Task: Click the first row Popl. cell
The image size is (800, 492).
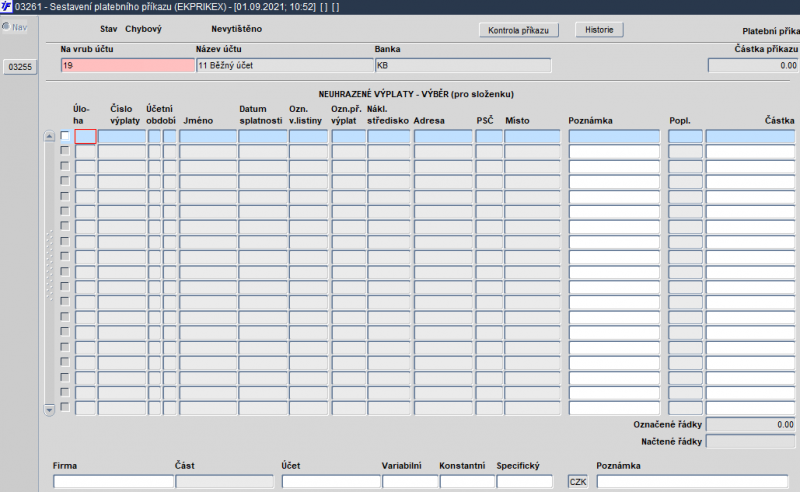Action: tap(686, 136)
